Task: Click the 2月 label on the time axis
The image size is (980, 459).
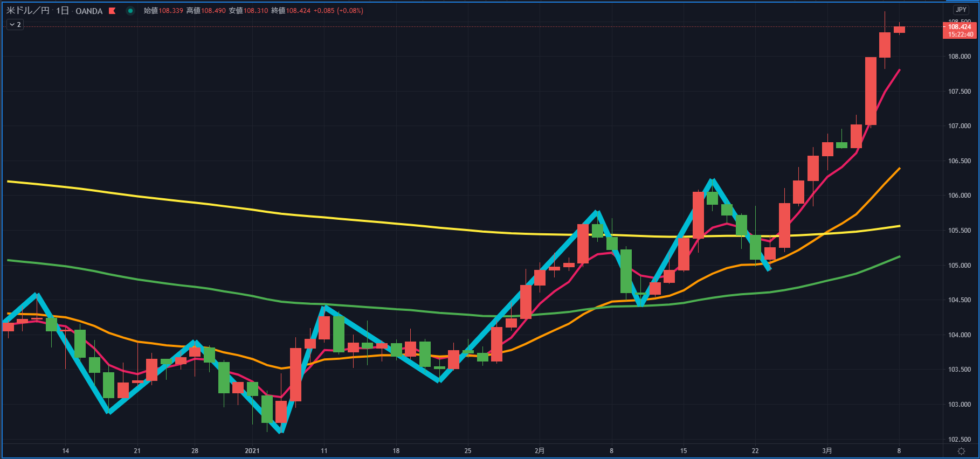Action: click(540, 451)
